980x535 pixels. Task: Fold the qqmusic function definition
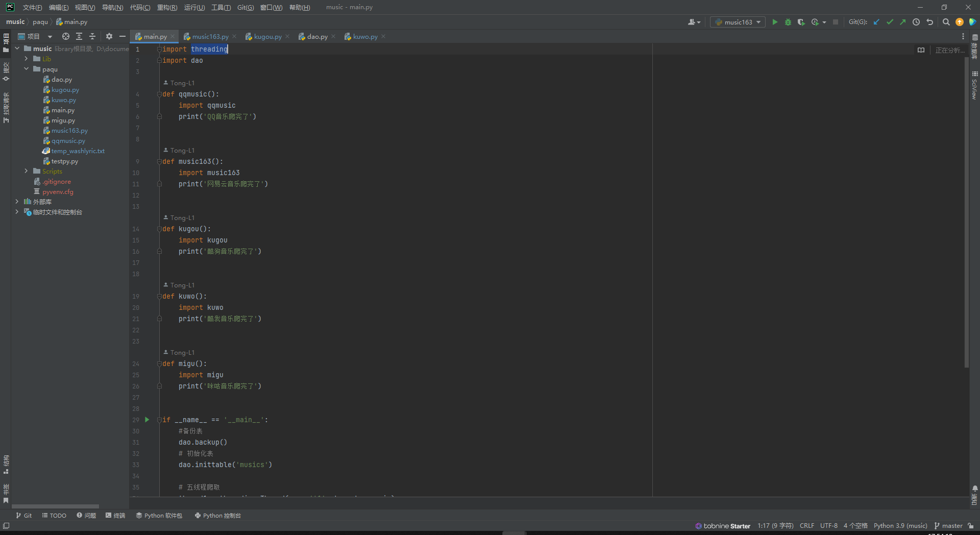(x=159, y=94)
